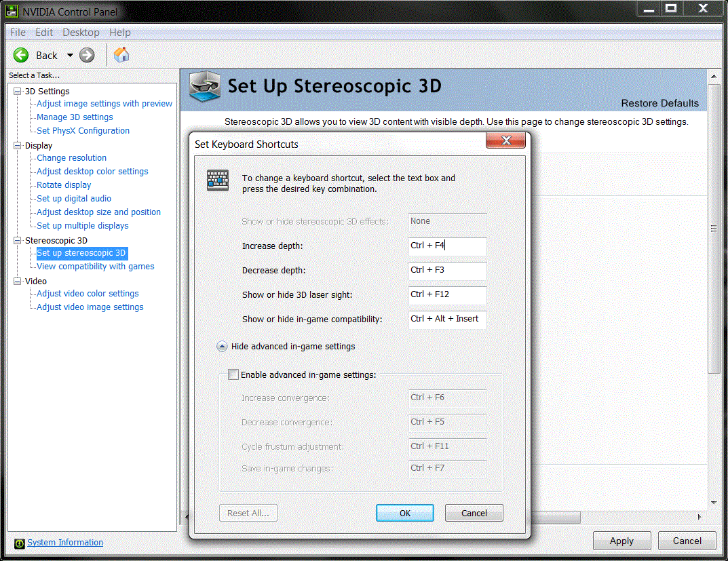Screen dimensions: 728x561
Task: Open Set up multiple displays
Action: coord(83,225)
